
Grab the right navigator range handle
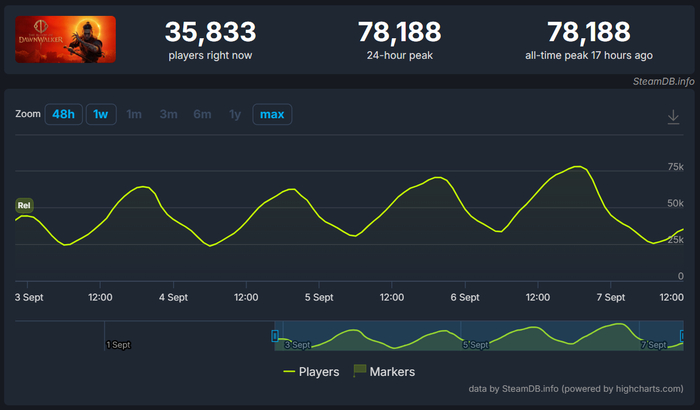click(x=682, y=336)
